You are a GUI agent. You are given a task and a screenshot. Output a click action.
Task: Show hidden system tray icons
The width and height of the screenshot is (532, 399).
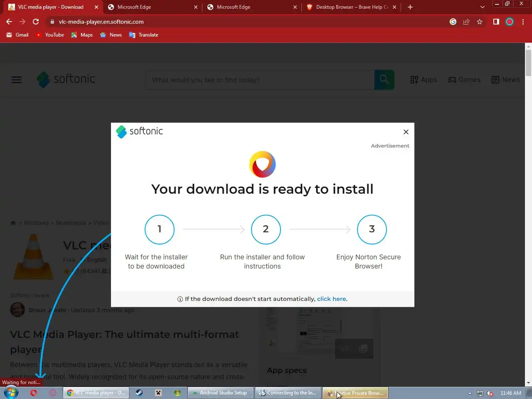point(470,393)
